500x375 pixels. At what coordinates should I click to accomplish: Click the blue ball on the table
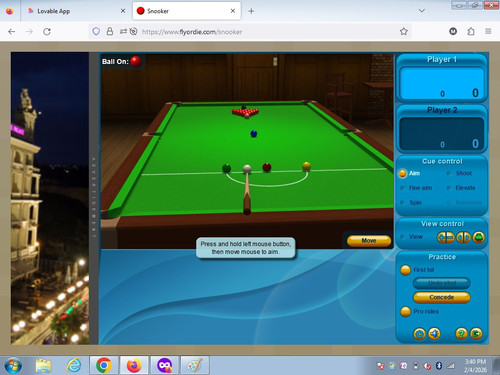pos(254,134)
